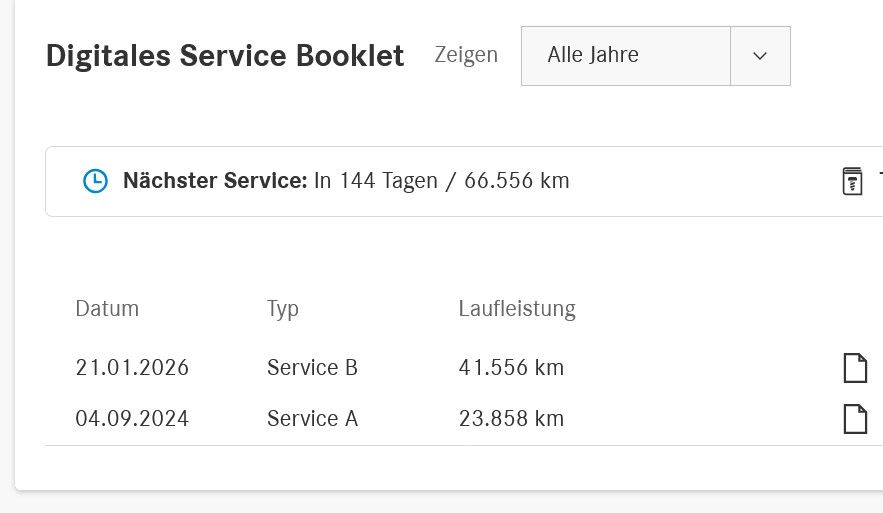Select the 41.556 km mileage value
883x513 pixels.
click(x=511, y=368)
